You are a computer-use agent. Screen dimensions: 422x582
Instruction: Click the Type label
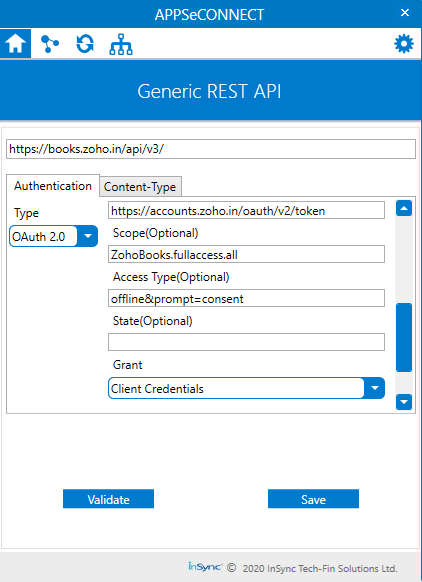[x=26, y=213]
